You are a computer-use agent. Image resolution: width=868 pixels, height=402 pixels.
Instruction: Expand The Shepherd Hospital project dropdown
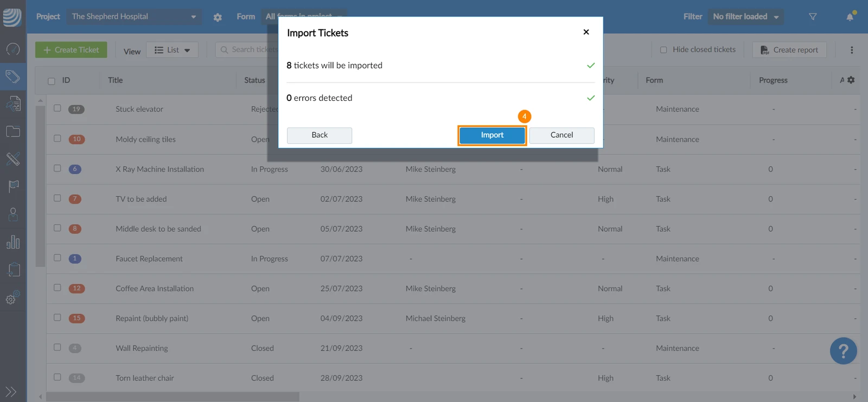click(x=134, y=17)
